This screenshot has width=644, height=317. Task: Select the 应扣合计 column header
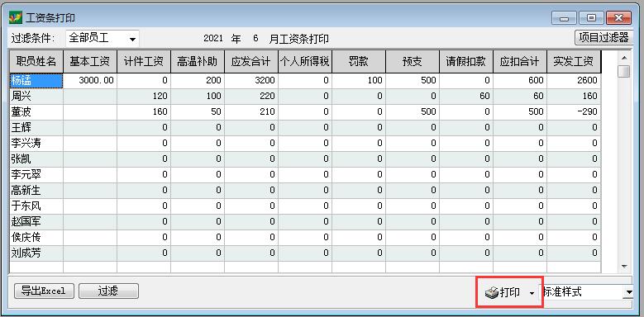click(x=520, y=62)
